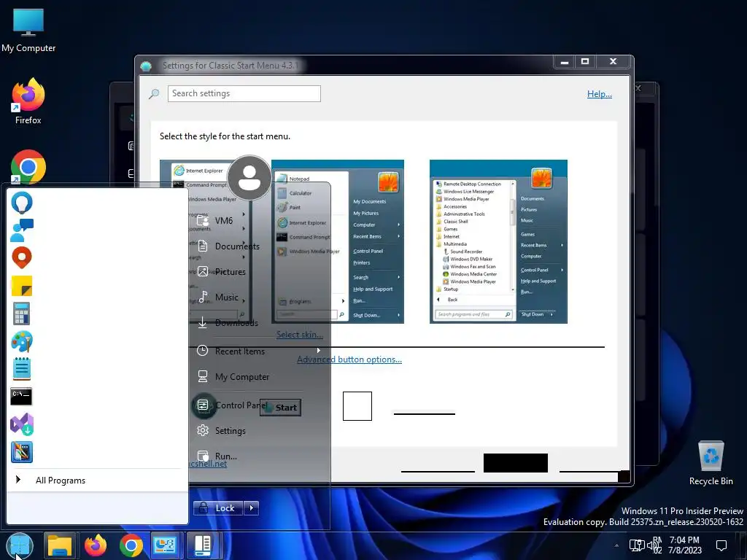Open the Tips lightbulb app in start menu
This screenshot has height=560, width=747.
click(22, 203)
